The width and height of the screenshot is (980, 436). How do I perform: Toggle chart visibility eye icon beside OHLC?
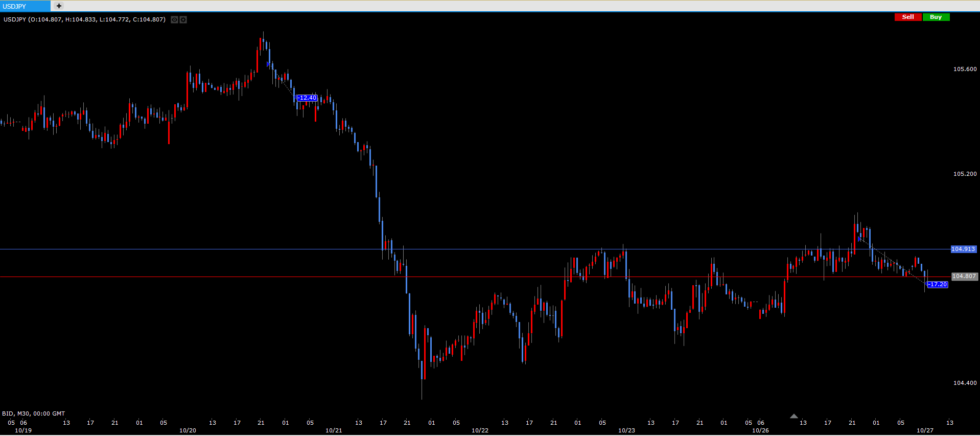174,20
